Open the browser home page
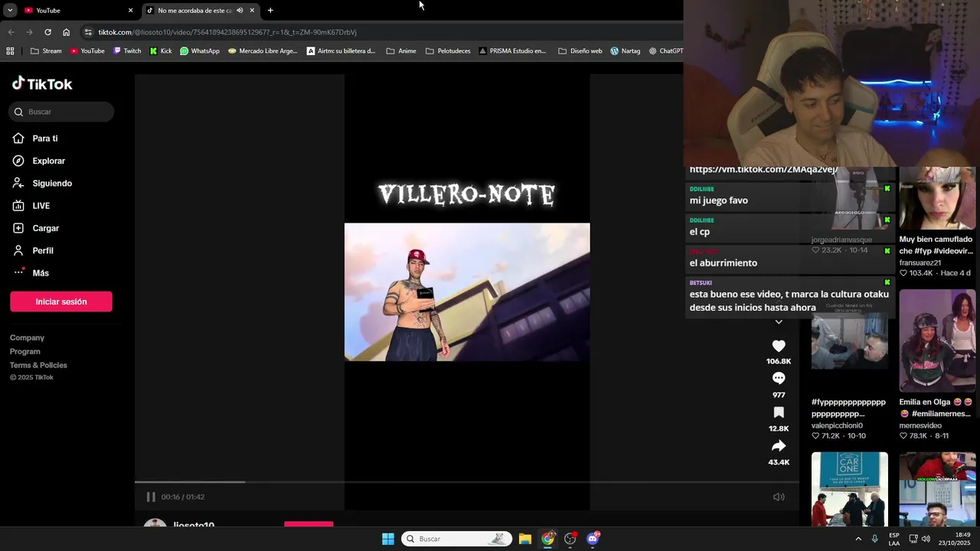Image resolution: width=980 pixels, height=551 pixels. [67, 32]
